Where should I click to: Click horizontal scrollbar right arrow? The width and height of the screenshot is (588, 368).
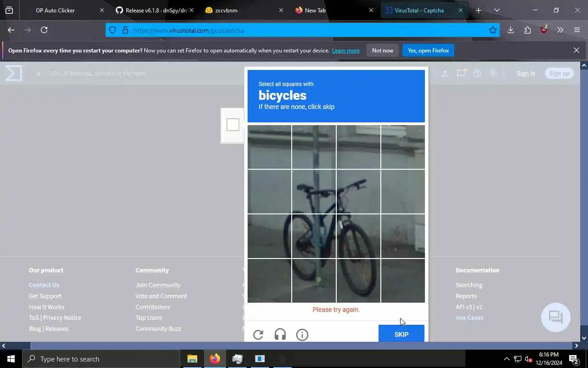[577, 345]
